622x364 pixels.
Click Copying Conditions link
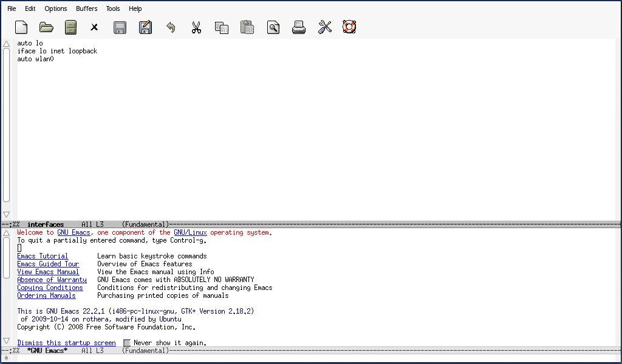tap(50, 288)
